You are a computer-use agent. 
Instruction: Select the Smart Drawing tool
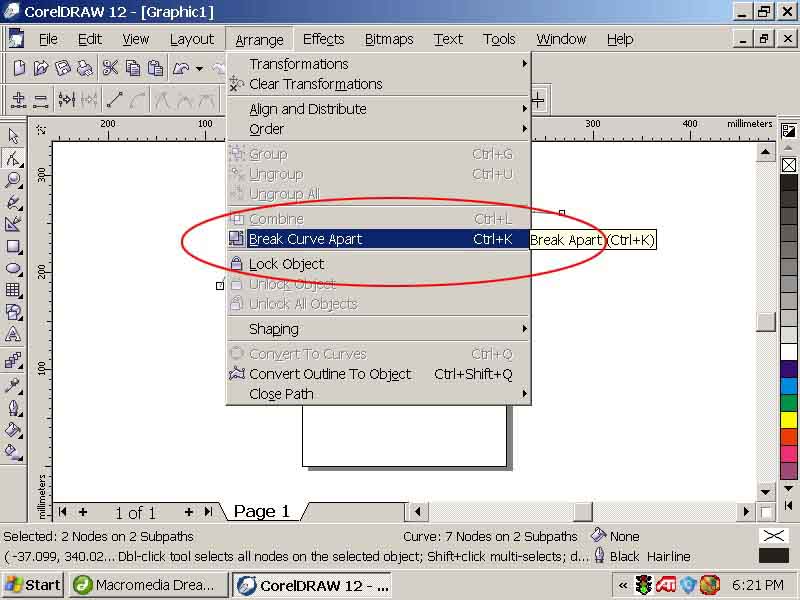[13, 224]
